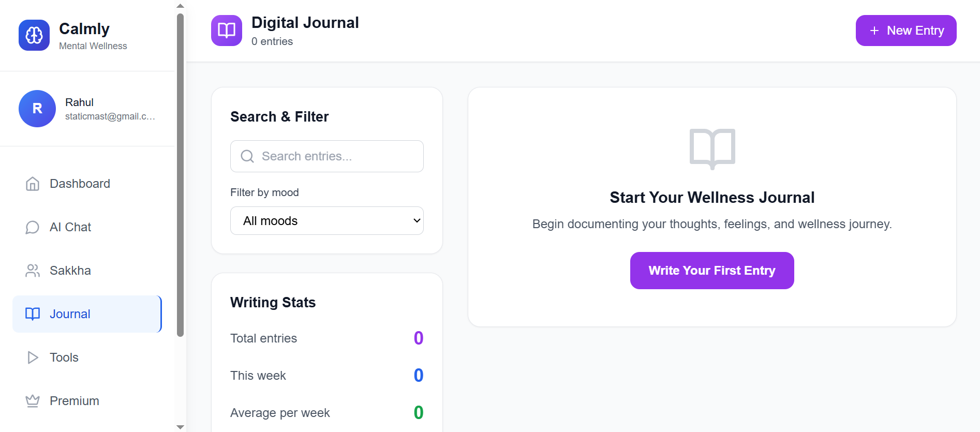Click the search magnifier icon
Image resolution: width=980 pixels, height=432 pixels.
[x=247, y=156]
